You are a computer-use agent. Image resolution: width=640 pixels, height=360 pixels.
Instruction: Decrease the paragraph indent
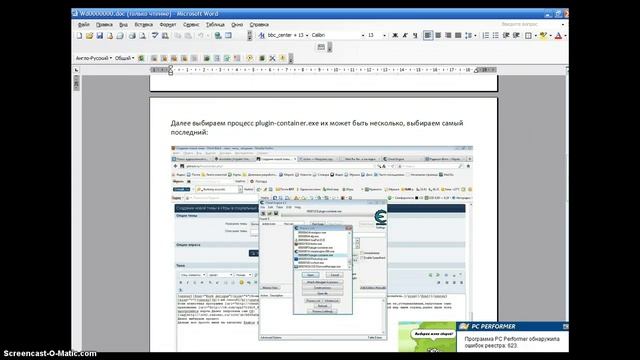pyautogui.click(x=506, y=36)
